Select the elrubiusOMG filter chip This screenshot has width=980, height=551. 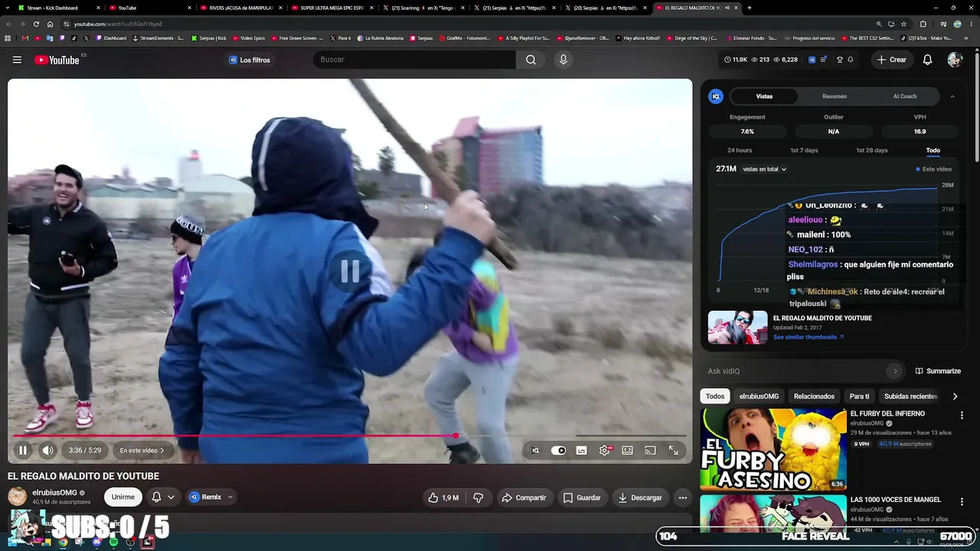(x=759, y=396)
